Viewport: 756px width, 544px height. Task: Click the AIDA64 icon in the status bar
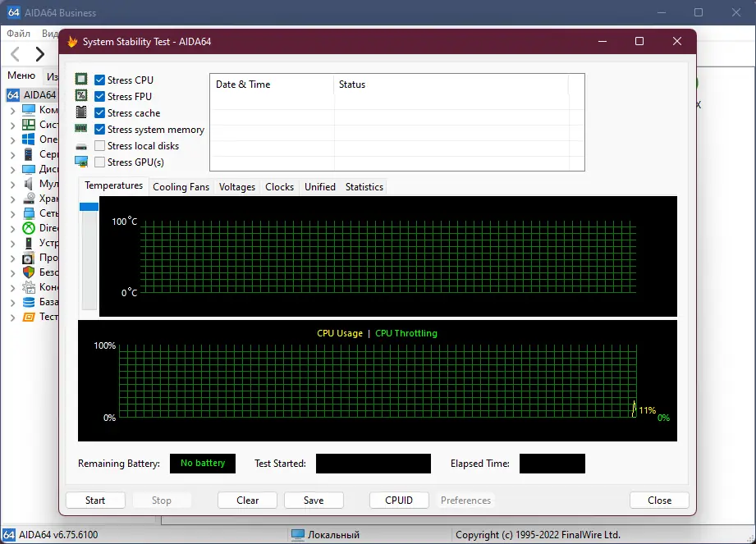[x=9, y=534]
